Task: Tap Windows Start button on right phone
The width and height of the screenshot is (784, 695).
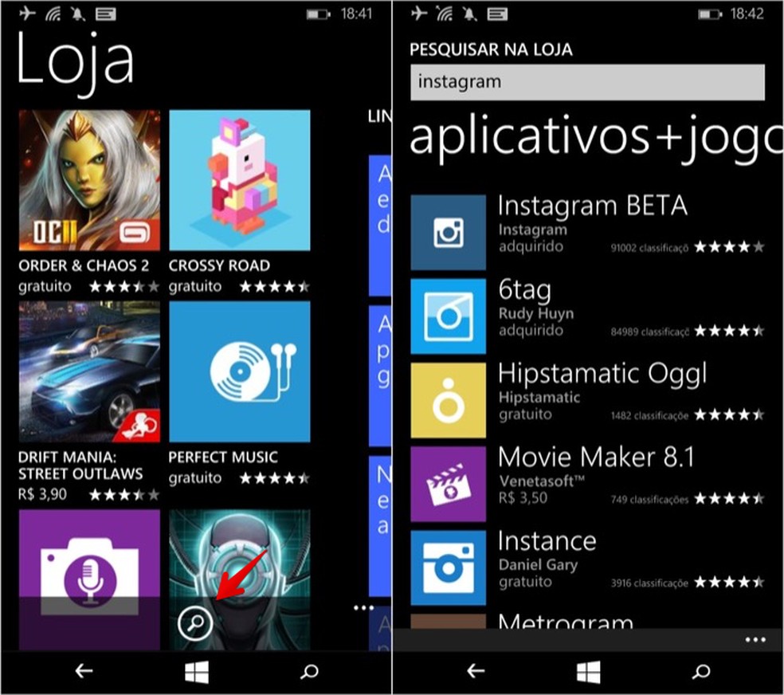Action: [x=588, y=672]
